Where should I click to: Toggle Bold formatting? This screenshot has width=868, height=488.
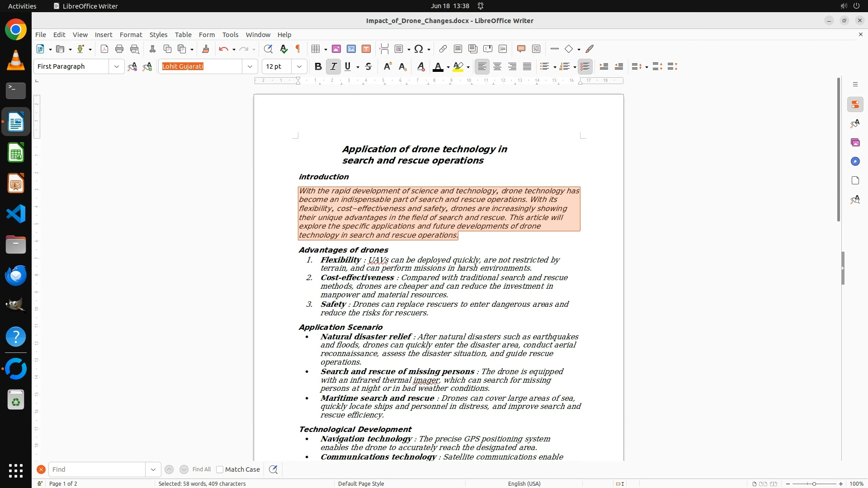click(318, 66)
